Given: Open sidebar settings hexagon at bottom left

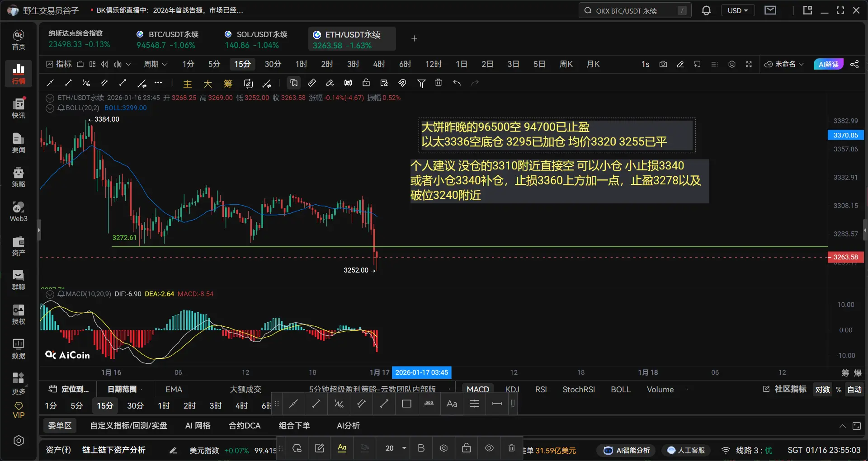Looking at the screenshot, I should coord(19,441).
